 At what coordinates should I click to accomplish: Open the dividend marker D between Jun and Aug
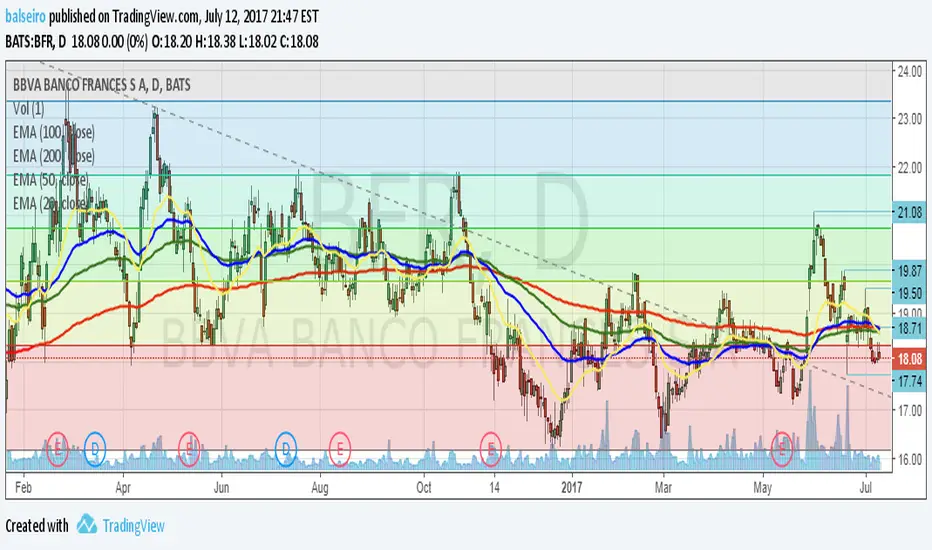tap(286, 449)
